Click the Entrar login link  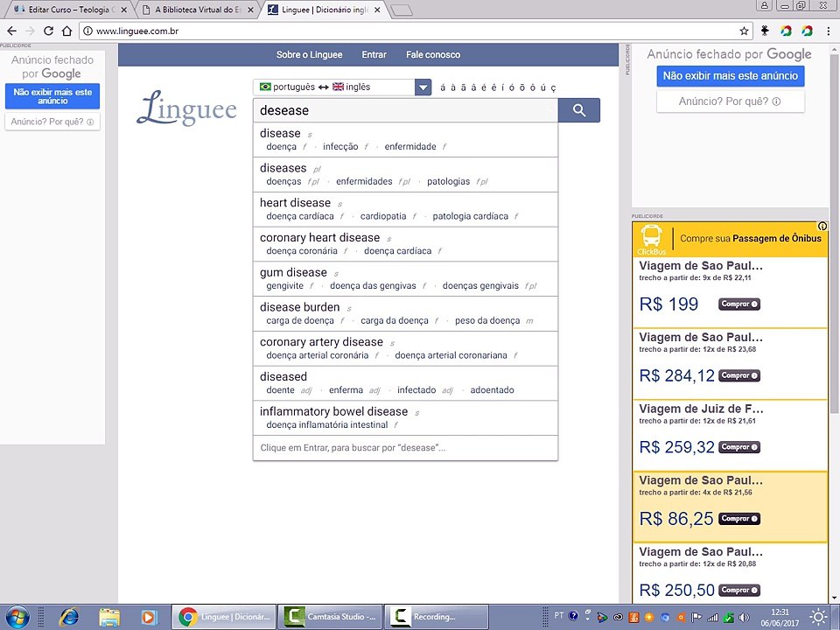pos(374,54)
